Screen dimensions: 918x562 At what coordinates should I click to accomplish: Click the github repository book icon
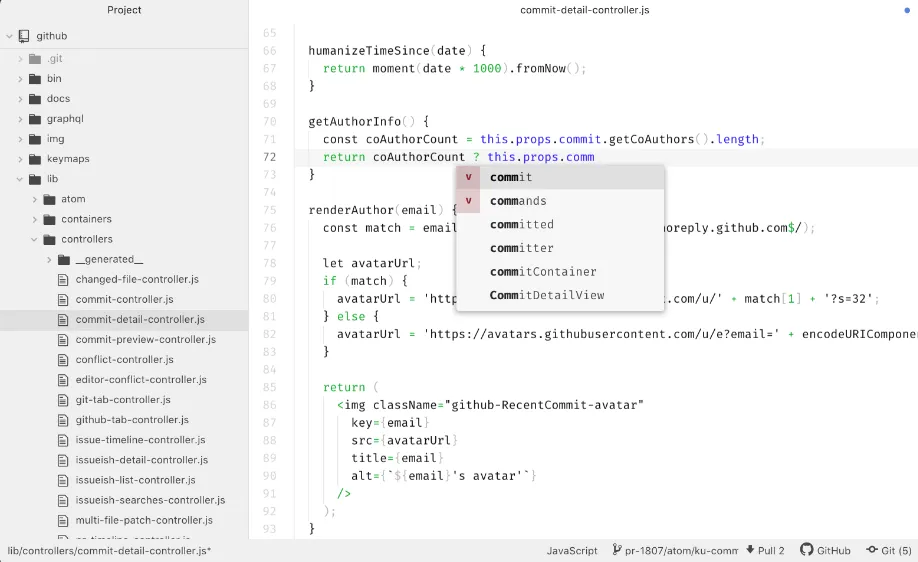coord(24,36)
